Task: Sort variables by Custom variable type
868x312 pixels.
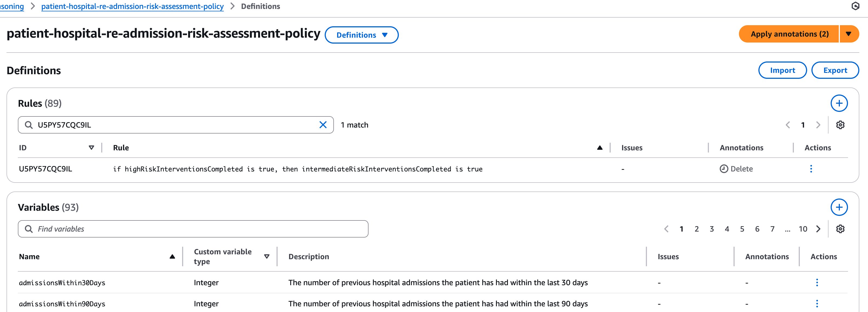Action: pos(267,257)
